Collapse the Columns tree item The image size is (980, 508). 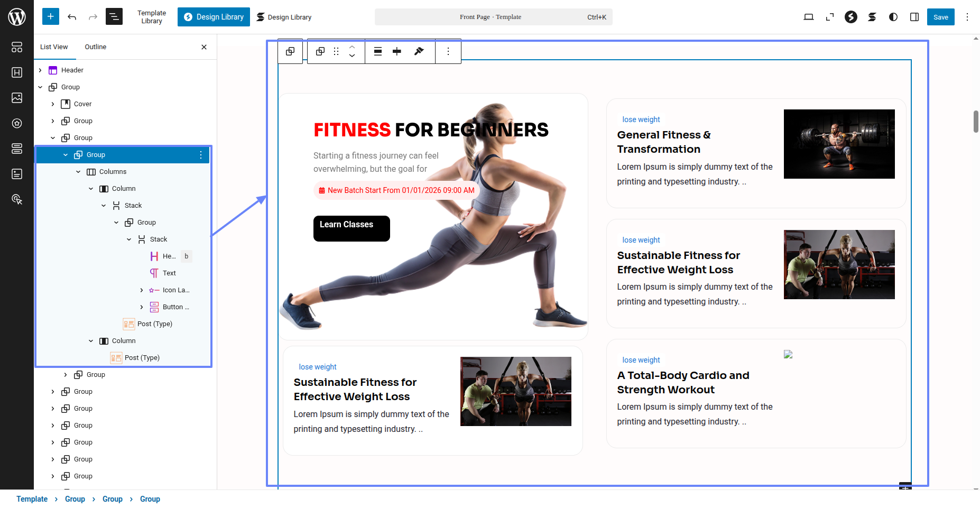78,172
